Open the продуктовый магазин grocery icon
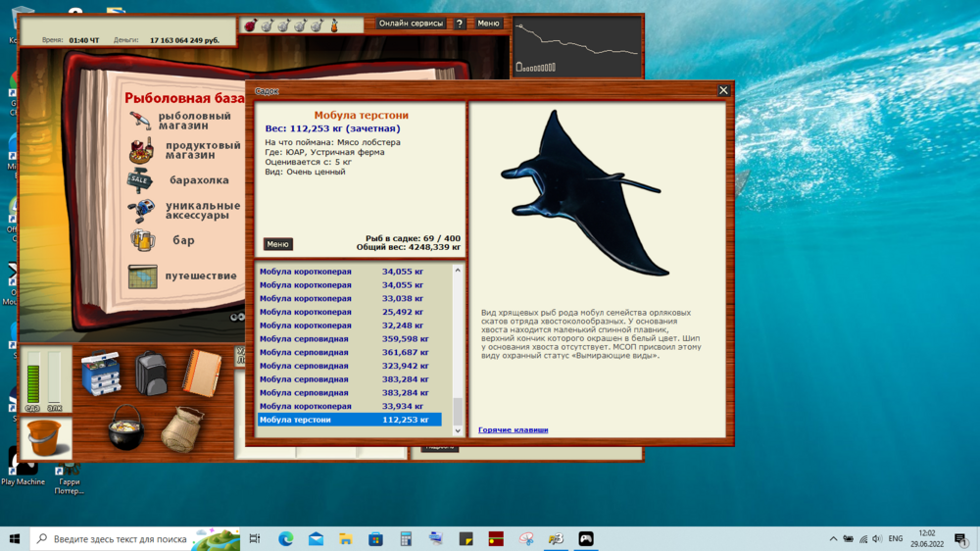980x551 pixels. point(141,151)
